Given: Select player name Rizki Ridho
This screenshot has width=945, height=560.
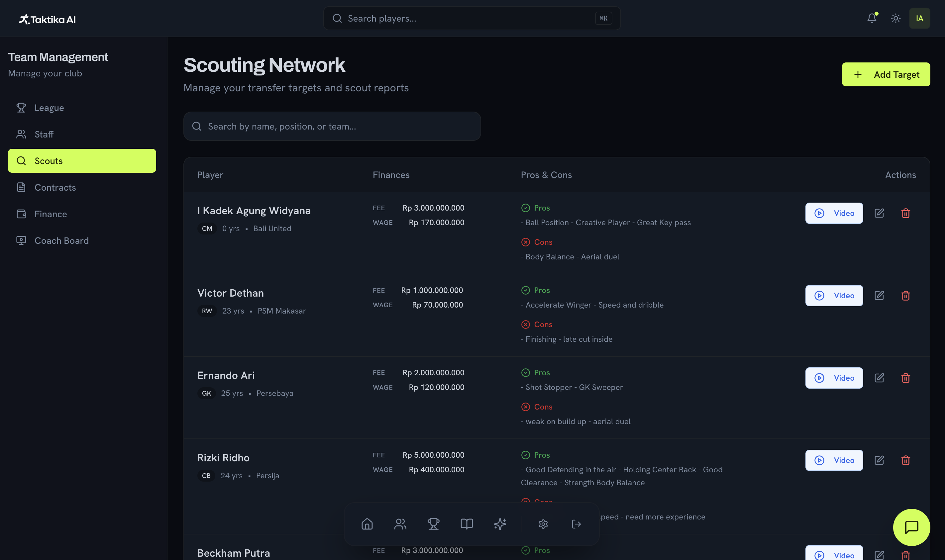Looking at the screenshot, I should (x=223, y=458).
